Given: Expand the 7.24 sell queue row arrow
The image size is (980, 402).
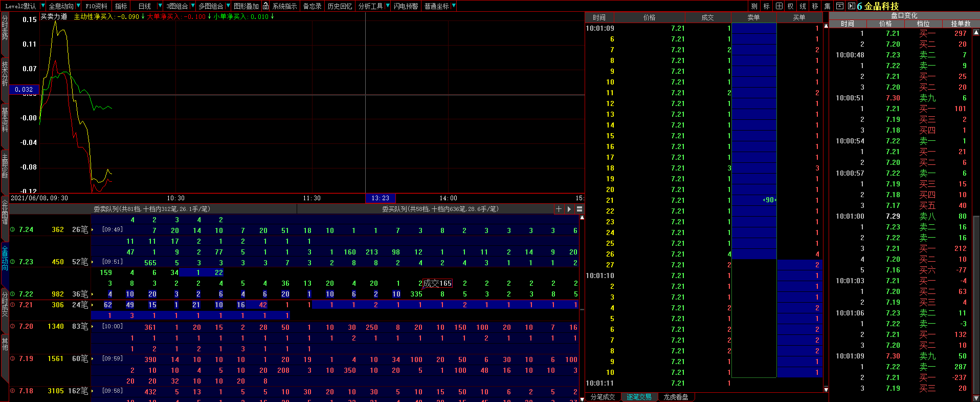Looking at the screenshot, I should tap(92, 230).
